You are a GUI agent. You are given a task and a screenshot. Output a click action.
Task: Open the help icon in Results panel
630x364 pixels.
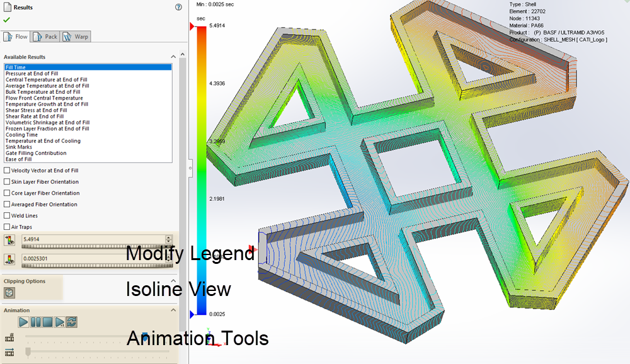pos(178,8)
